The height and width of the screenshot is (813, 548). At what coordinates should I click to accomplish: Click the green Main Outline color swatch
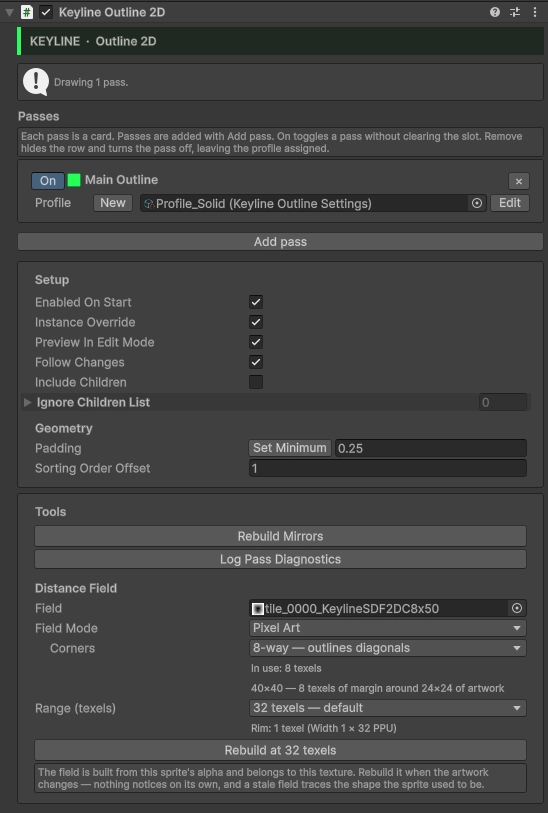(74, 180)
